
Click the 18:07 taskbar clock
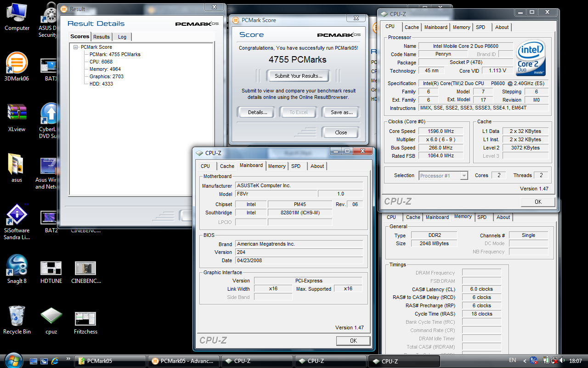coord(576,361)
